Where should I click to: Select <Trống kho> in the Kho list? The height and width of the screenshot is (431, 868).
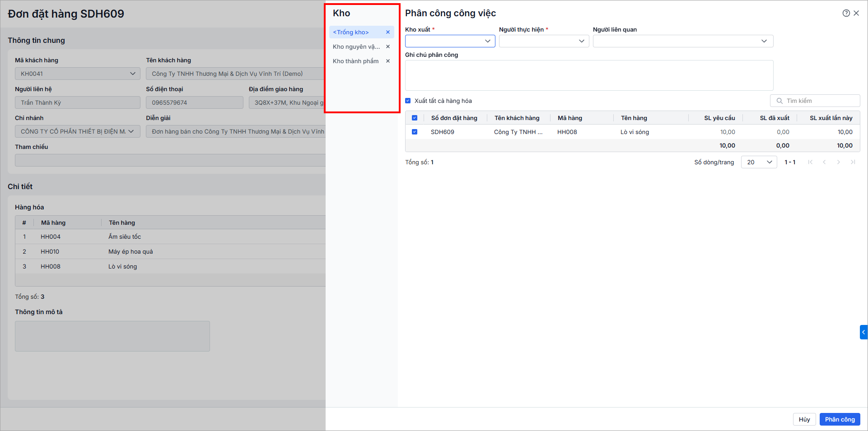(351, 32)
